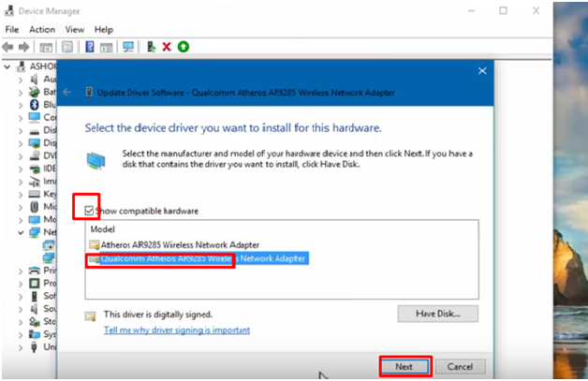This screenshot has width=588, height=381.
Task: Expand the DVD drives node chevron
Action: click(x=21, y=156)
